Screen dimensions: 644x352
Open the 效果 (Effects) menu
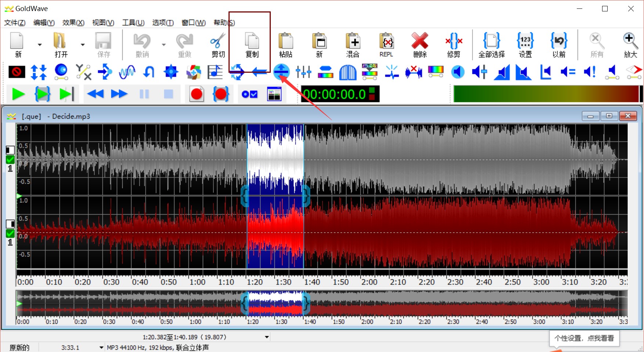pos(73,23)
